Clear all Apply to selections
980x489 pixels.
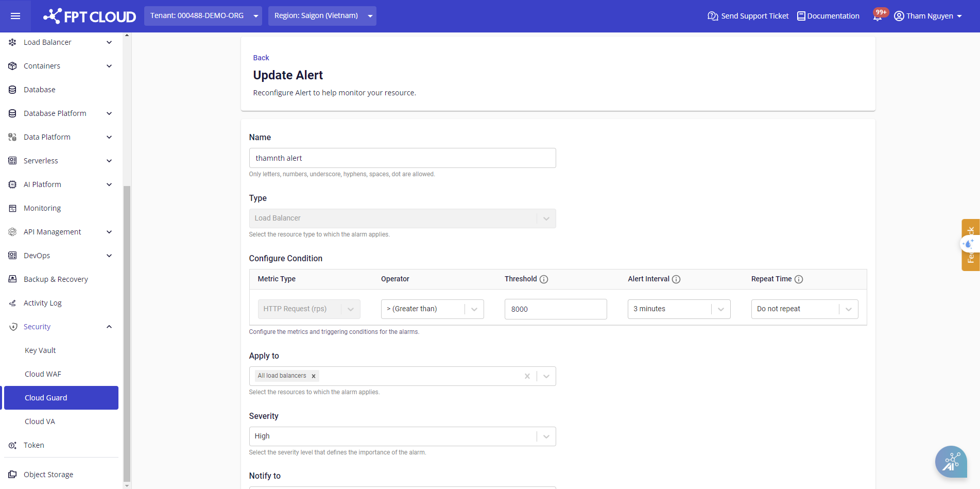[x=527, y=376]
